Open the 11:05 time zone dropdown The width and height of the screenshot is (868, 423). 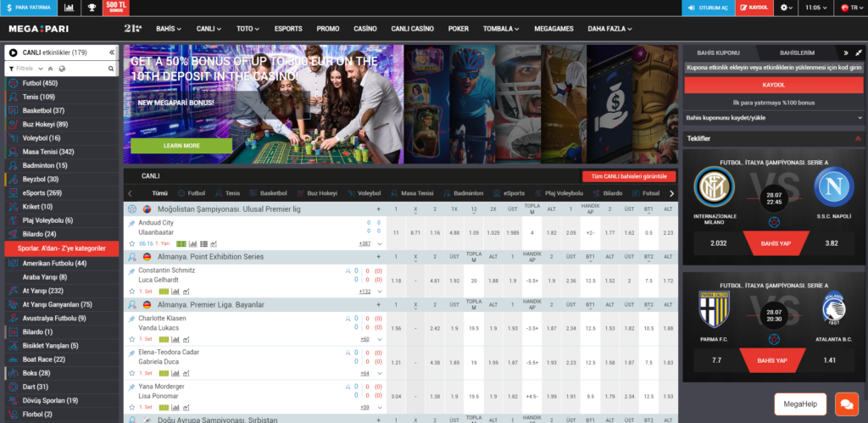click(x=816, y=8)
